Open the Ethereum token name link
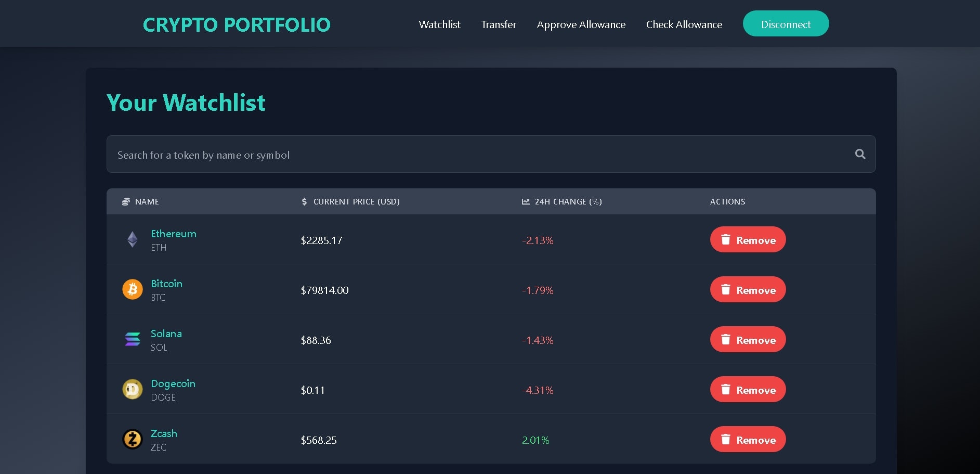The height and width of the screenshot is (474, 980). [x=174, y=234]
